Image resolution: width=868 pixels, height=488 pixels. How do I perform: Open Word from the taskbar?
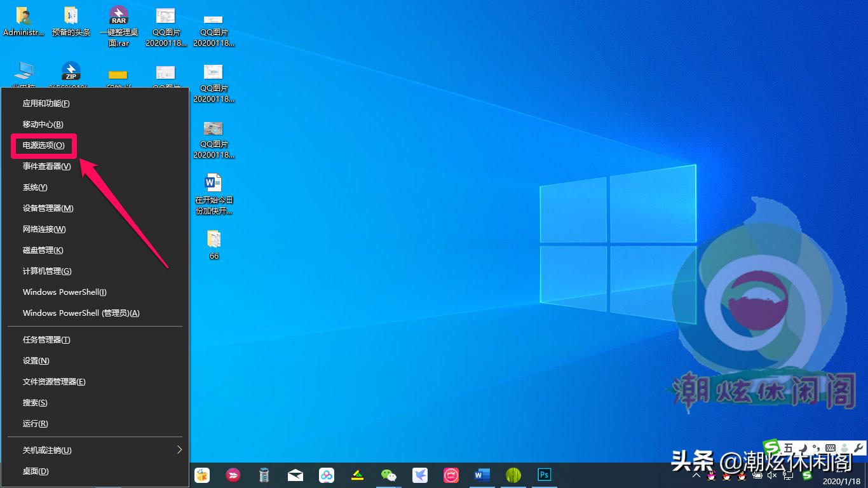pos(482,475)
